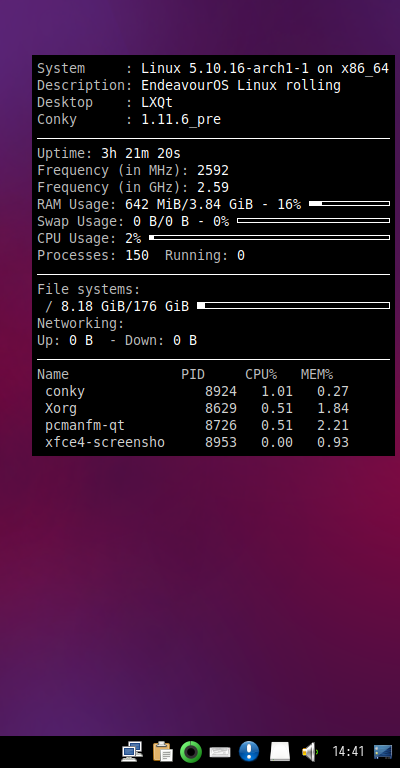Click the show desktop icon beside clock
The image size is (400, 768).
pos(383,752)
